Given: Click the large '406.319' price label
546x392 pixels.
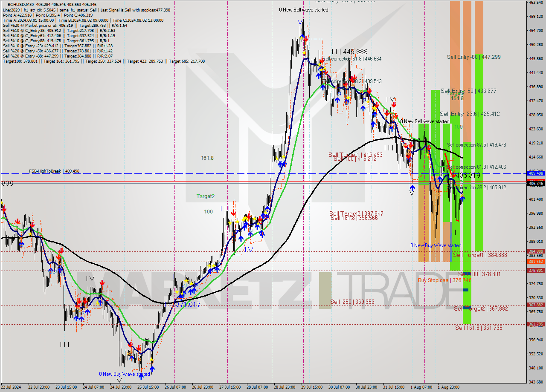Looking at the screenshot, I should [x=468, y=176].
